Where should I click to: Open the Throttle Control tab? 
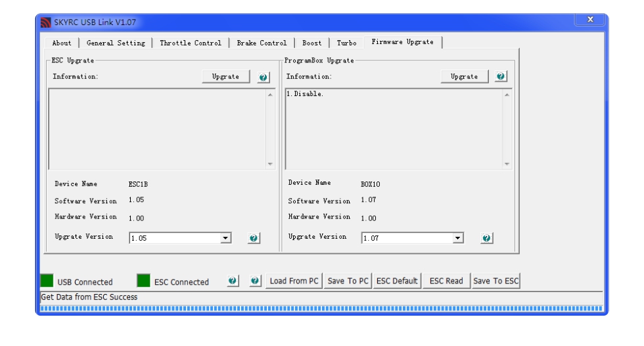click(190, 43)
